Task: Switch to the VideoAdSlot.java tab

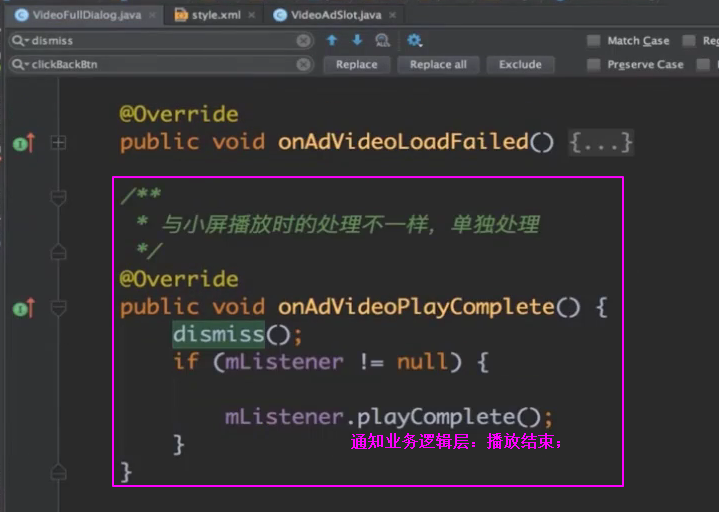Action: pyautogui.click(x=336, y=15)
